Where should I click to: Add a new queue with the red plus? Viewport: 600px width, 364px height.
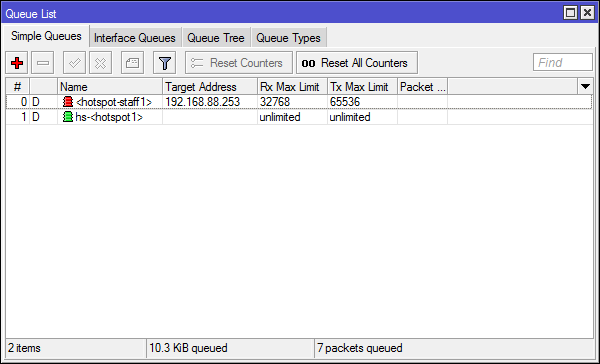pyautogui.click(x=17, y=63)
